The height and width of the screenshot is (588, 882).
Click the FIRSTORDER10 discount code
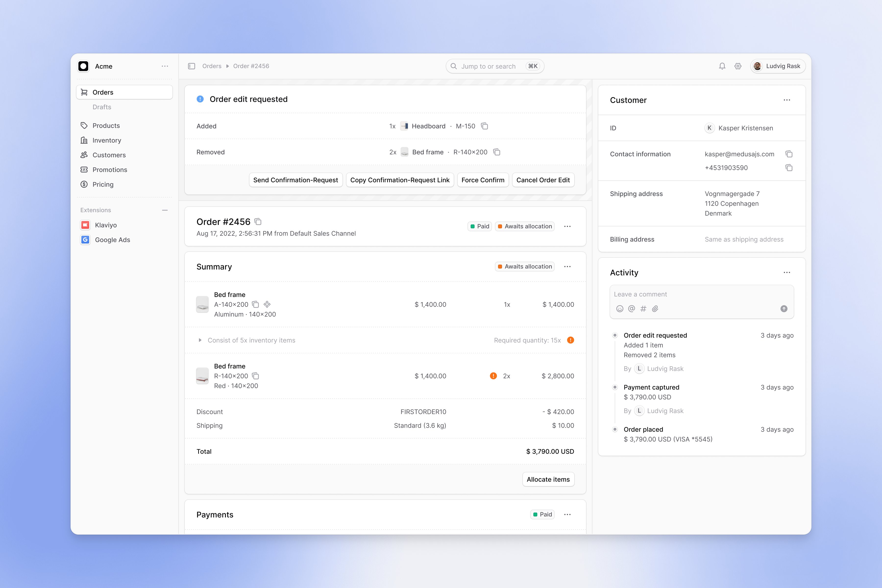tap(423, 412)
